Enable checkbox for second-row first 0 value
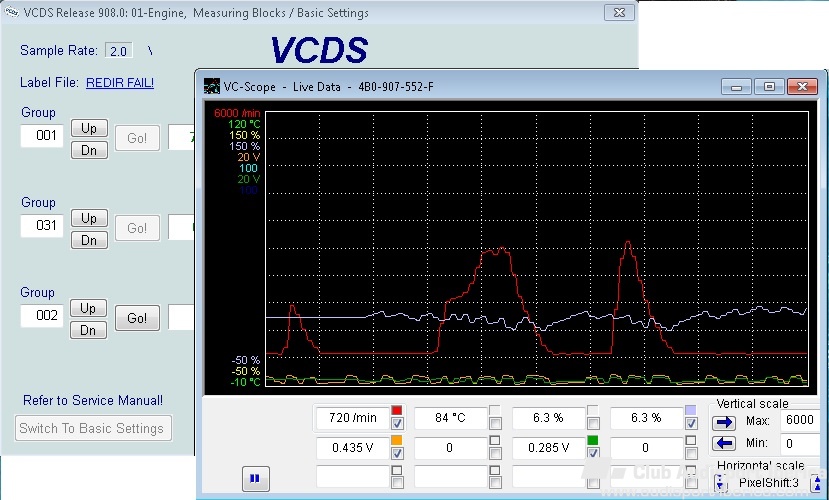 [x=495, y=453]
